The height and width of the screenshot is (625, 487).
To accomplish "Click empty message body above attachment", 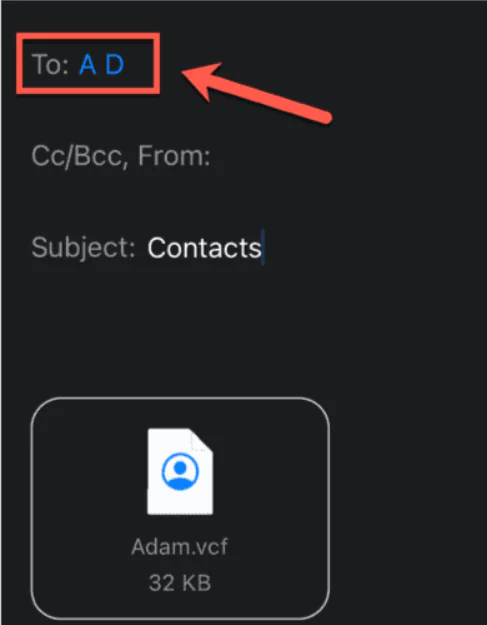I will (244, 331).
